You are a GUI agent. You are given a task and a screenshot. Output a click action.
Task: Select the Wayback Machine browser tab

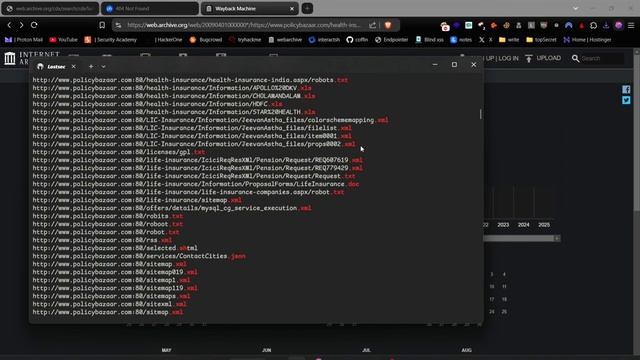[x=249, y=9]
